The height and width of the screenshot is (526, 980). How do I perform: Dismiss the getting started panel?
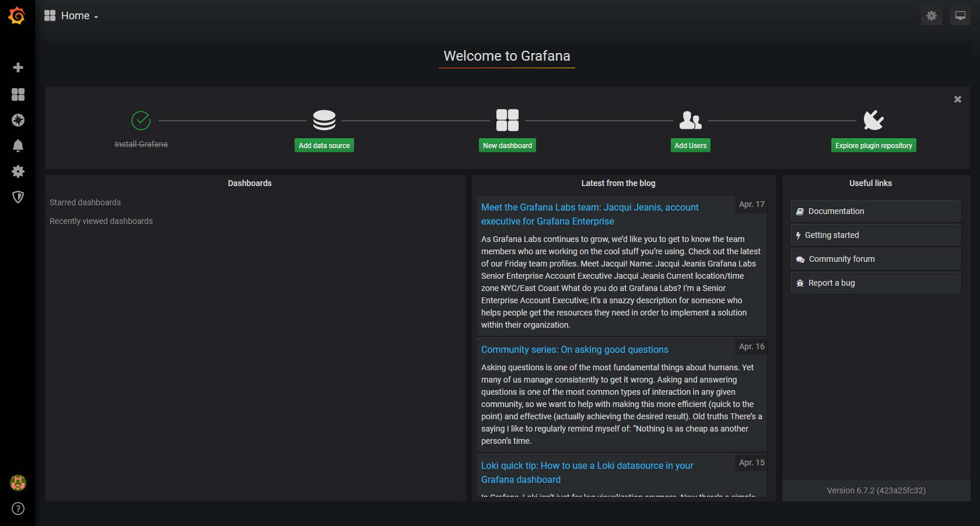tap(957, 99)
